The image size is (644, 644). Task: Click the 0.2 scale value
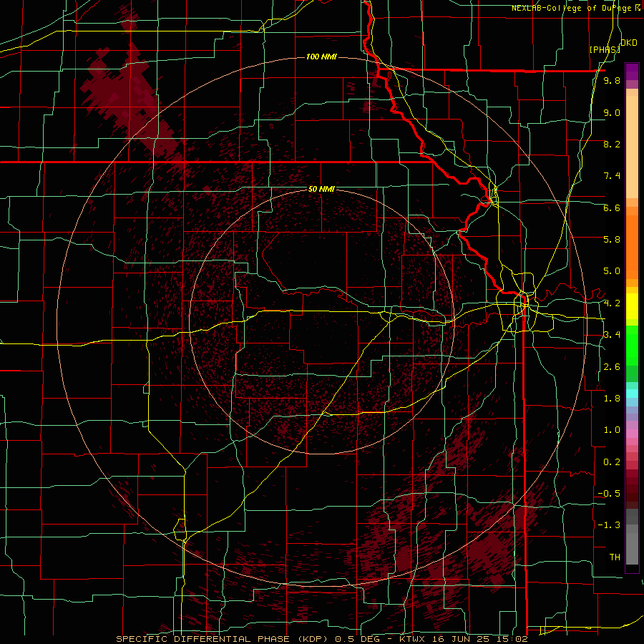[x=612, y=462]
